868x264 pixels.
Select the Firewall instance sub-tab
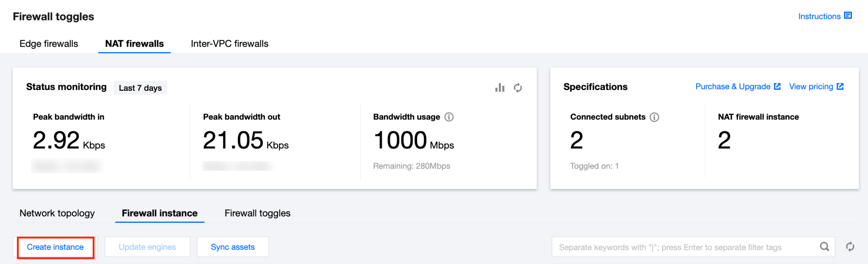(160, 213)
